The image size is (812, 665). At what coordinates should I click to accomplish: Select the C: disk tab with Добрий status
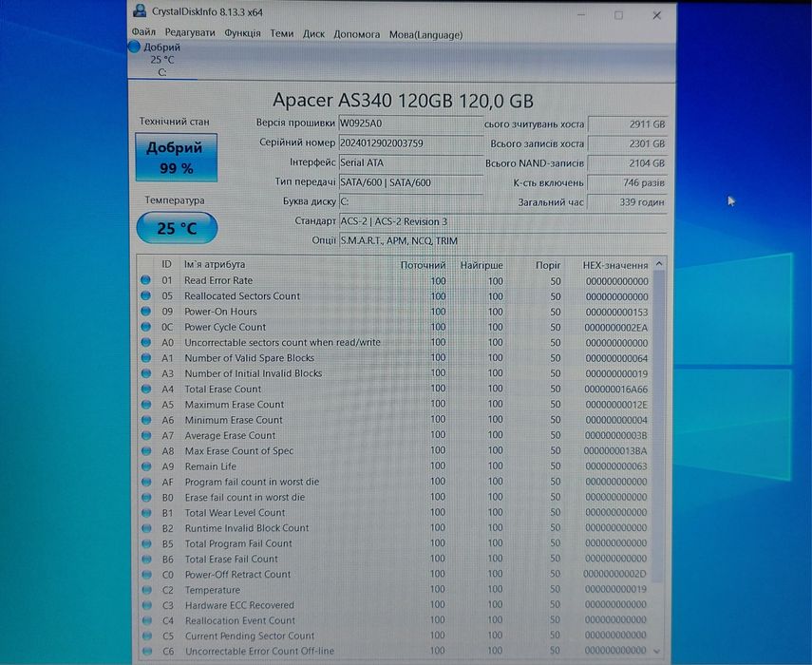coord(161,60)
